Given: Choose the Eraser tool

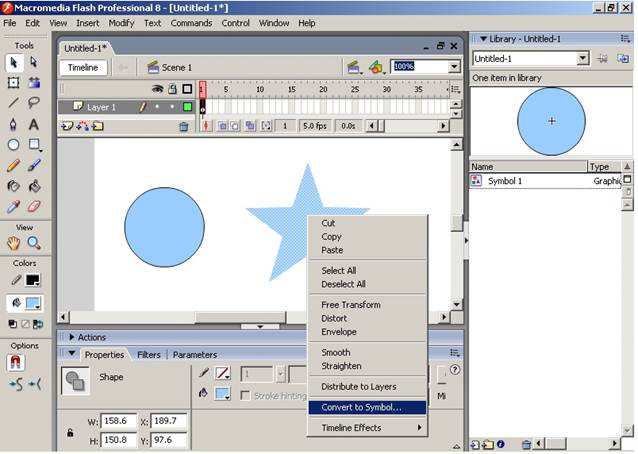Looking at the screenshot, I should click(34, 206).
